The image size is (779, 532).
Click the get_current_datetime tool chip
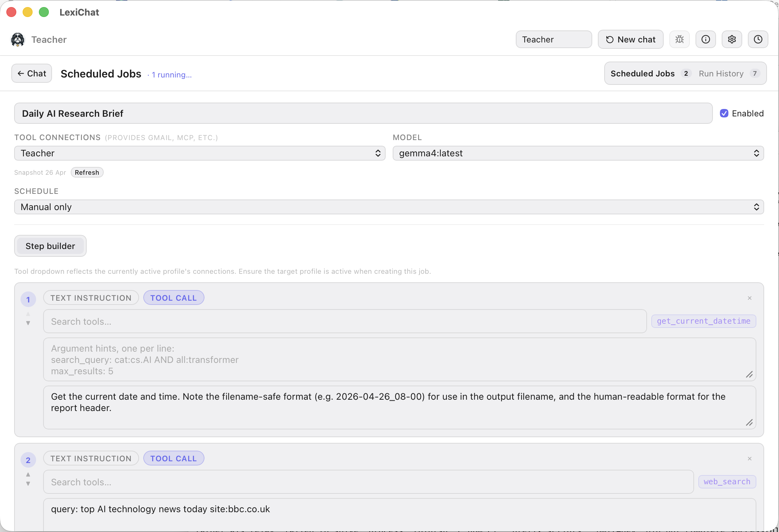click(703, 321)
